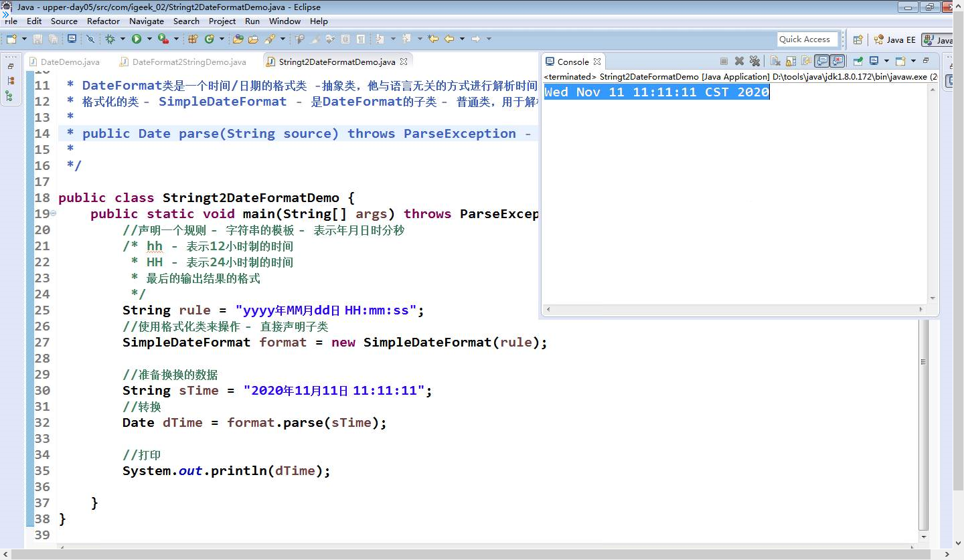The image size is (964, 560).
Task: Open the Refactor menu
Action: 103,21
